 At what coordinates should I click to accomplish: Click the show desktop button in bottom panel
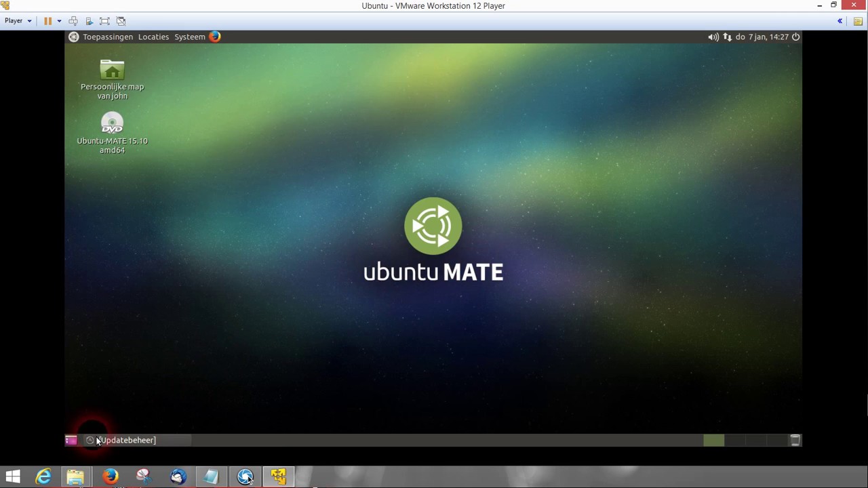point(71,441)
